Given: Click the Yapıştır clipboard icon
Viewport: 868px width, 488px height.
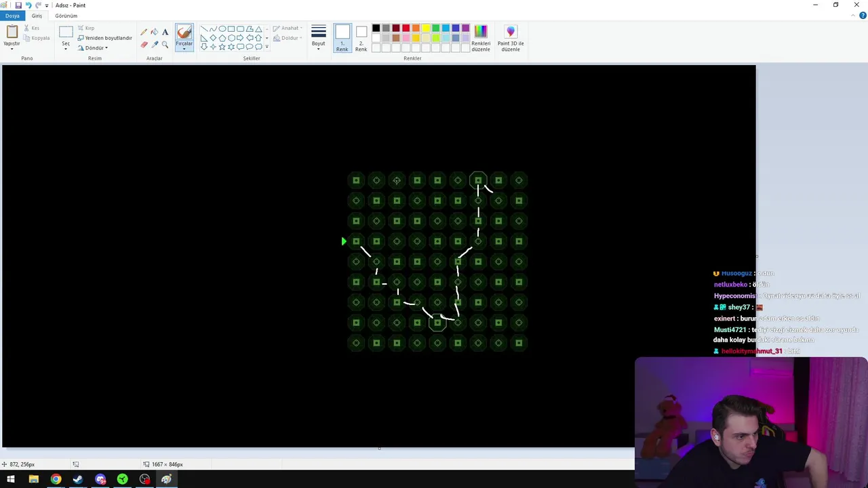Looking at the screenshot, I should coord(12,32).
